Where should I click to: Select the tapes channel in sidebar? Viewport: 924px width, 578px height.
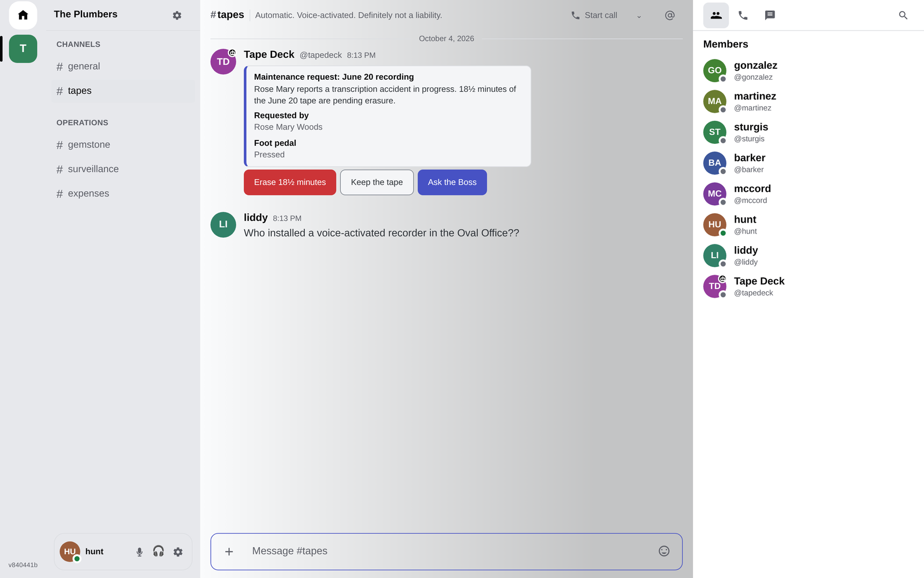(123, 91)
